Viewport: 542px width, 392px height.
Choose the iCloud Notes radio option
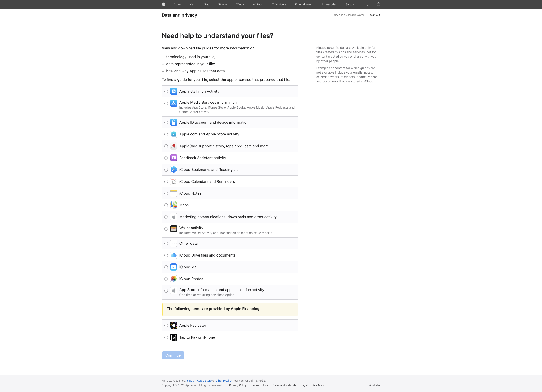(x=166, y=193)
